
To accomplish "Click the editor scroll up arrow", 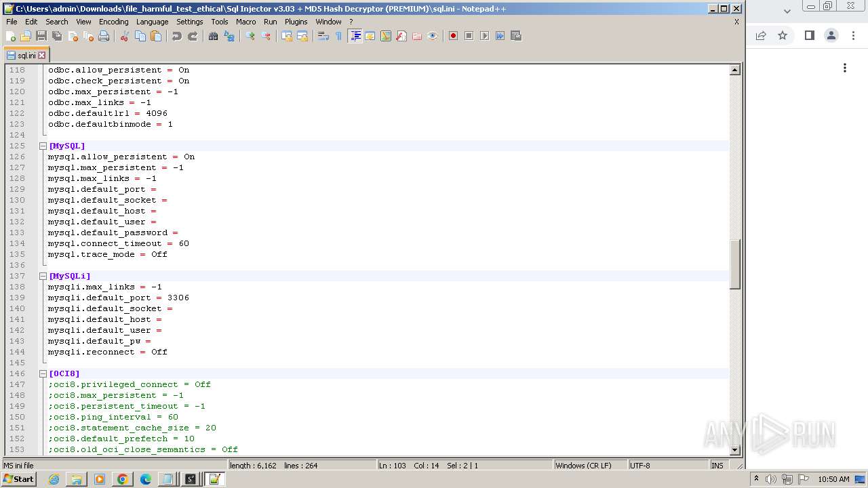I will pyautogui.click(x=734, y=70).
